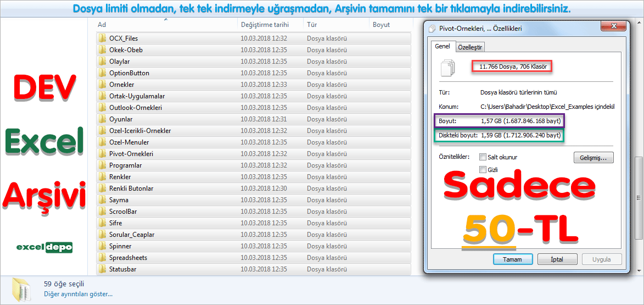644x305 pixels.
Task: Select the Sifre folder icon
Action: [102, 223]
